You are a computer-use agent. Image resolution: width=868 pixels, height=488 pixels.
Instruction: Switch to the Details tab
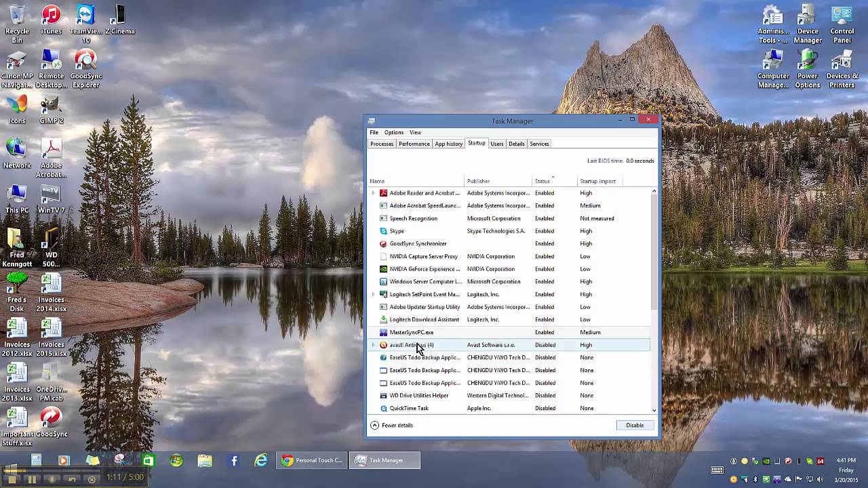pyautogui.click(x=517, y=144)
